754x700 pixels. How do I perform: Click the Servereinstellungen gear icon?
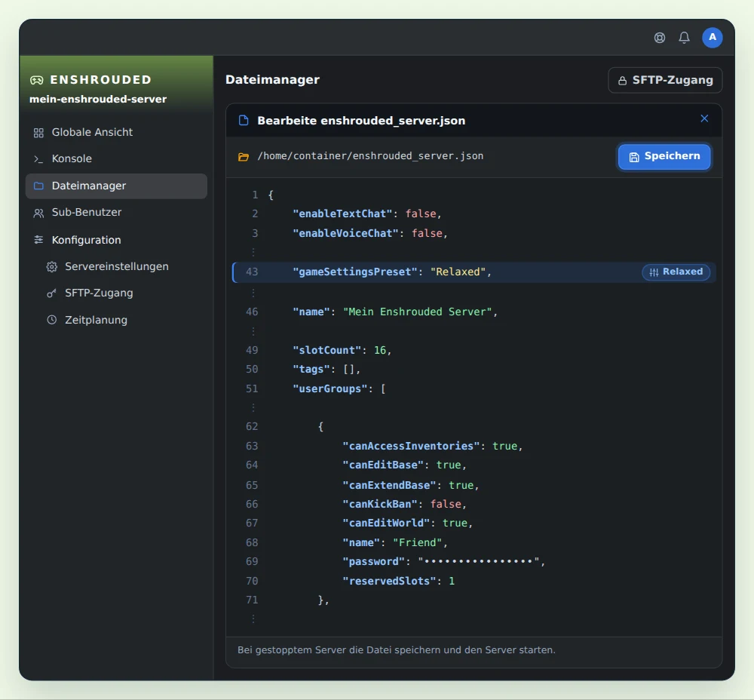point(52,266)
